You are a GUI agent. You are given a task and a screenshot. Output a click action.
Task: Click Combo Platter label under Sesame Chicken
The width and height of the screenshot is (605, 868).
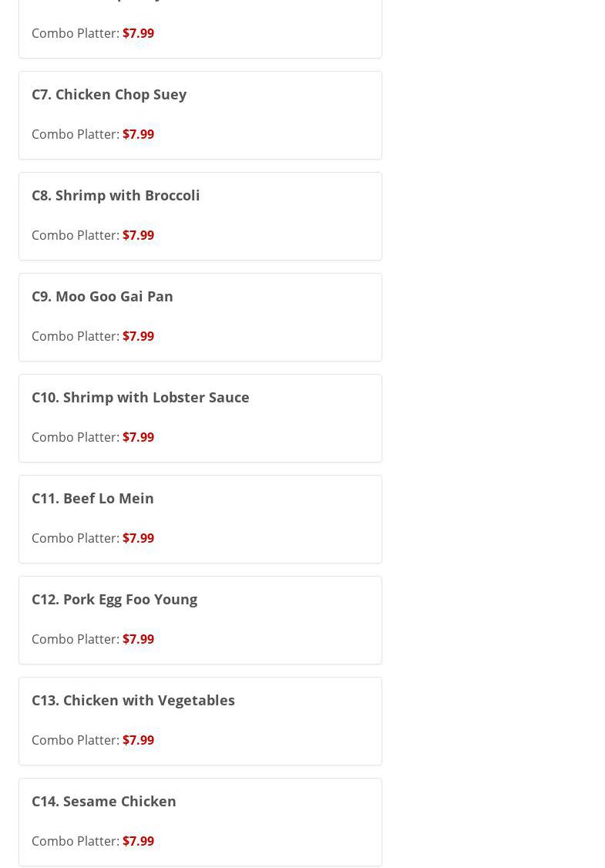tap(75, 841)
